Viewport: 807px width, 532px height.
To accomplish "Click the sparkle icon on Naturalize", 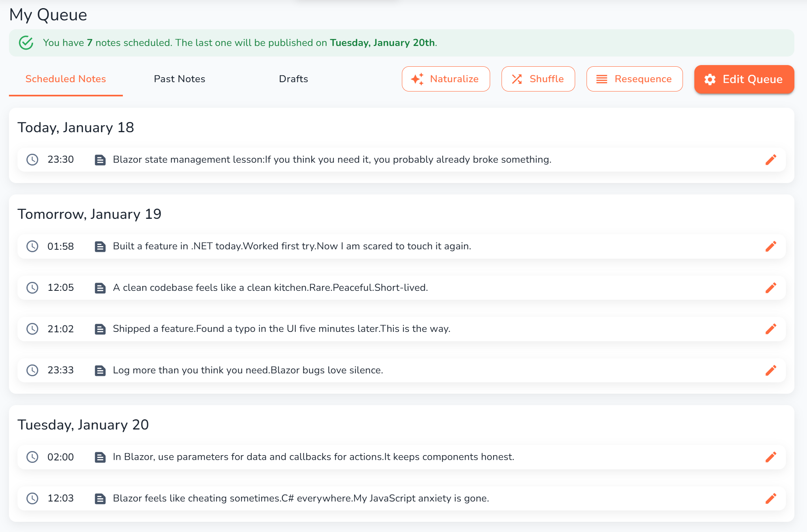I will coord(417,79).
